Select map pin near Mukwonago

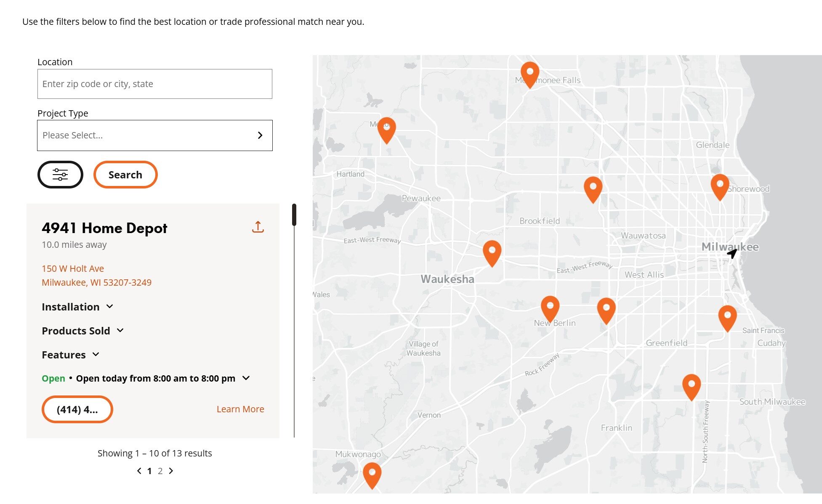coord(372,476)
